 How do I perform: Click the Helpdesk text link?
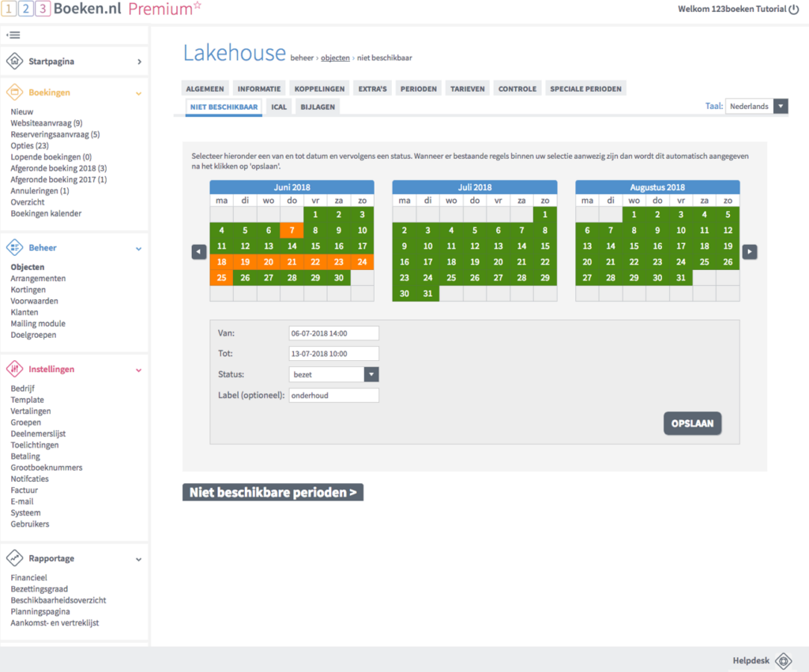[751, 661]
